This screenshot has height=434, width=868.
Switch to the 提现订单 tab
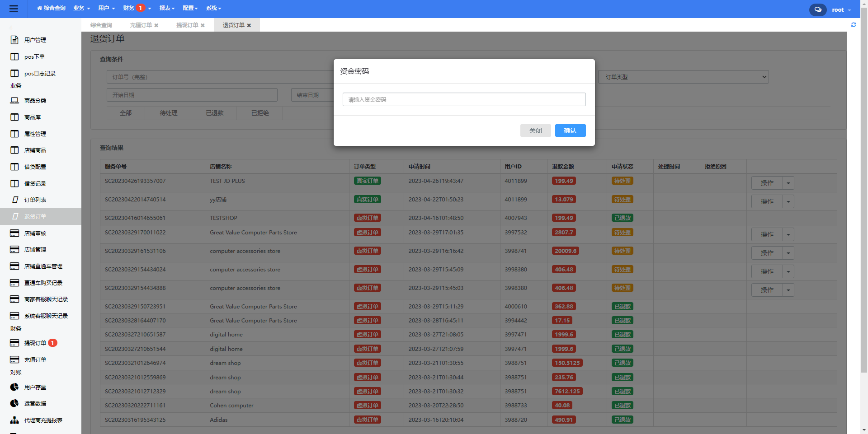(x=187, y=25)
